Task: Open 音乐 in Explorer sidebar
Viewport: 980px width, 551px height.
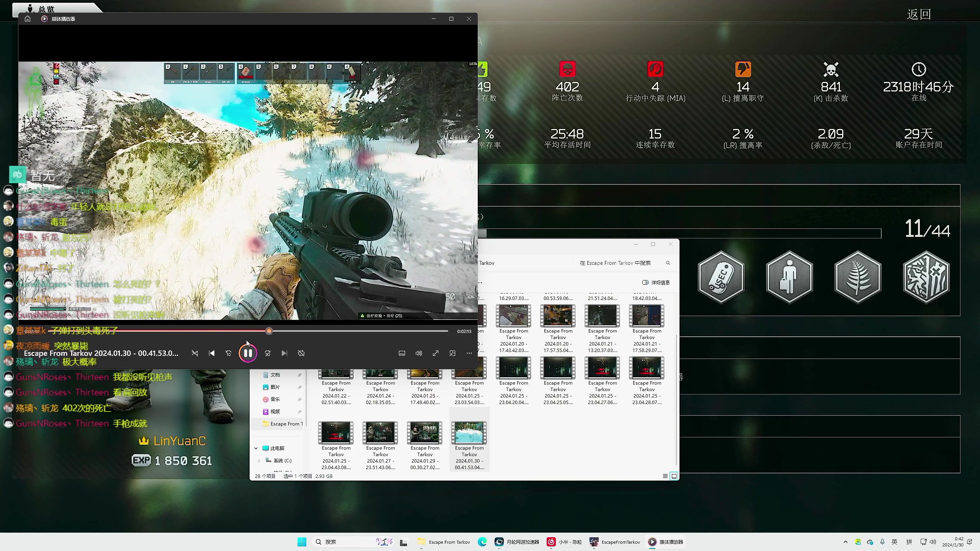Action: pyautogui.click(x=275, y=399)
